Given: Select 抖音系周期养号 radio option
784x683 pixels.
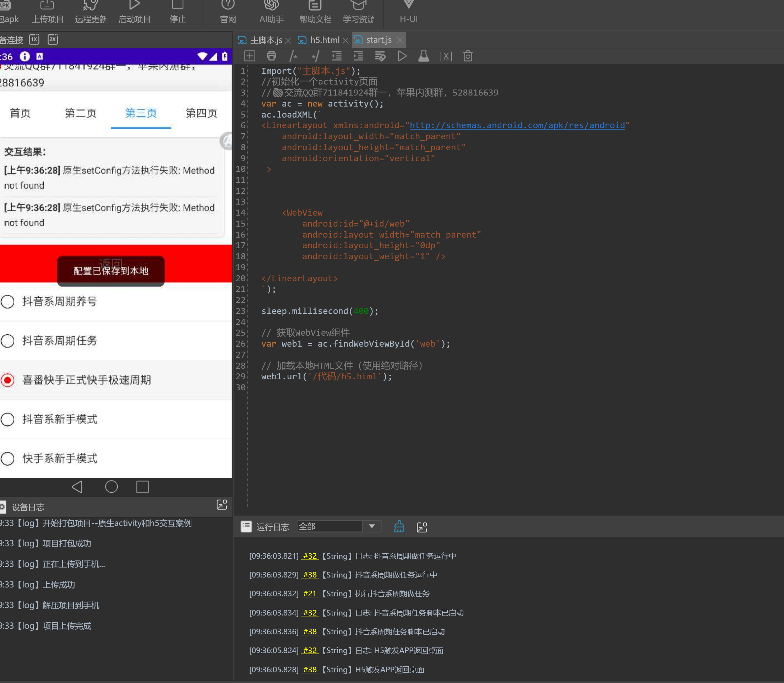Looking at the screenshot, I should pyautogui.click(x=7, y=302).
